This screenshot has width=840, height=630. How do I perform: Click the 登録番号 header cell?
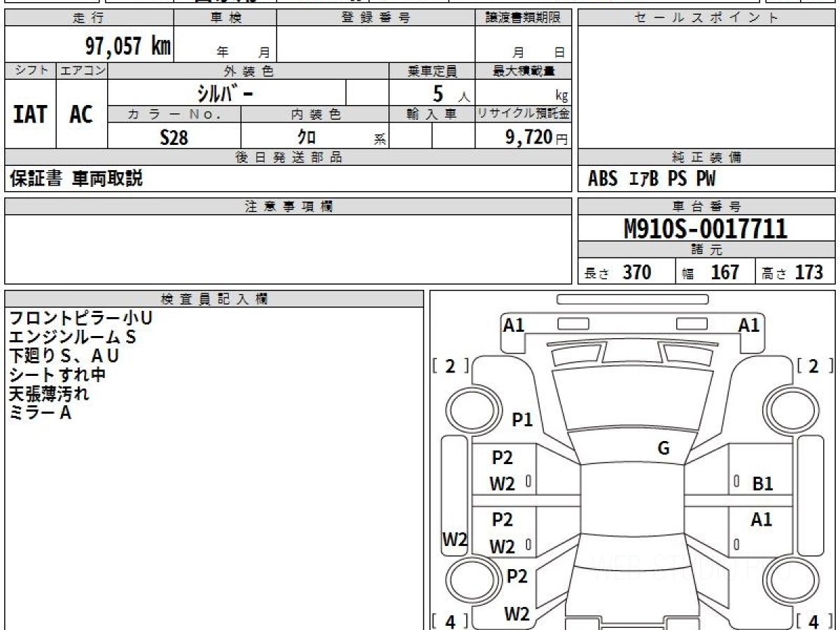(x=376, y=18)
